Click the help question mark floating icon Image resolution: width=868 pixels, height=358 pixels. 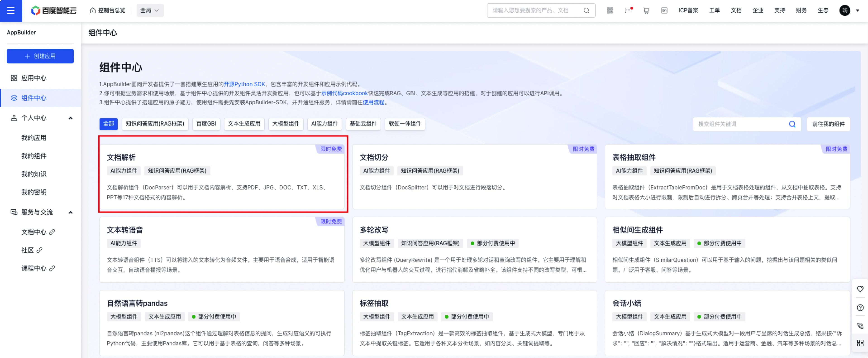860,307
